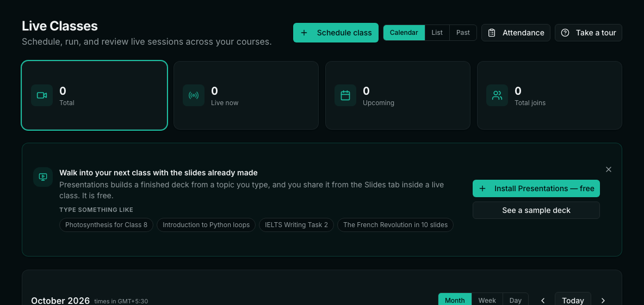This screenshot has width=644, height=305.
Task: Select Month calendar view
Action: click(455, 300)
